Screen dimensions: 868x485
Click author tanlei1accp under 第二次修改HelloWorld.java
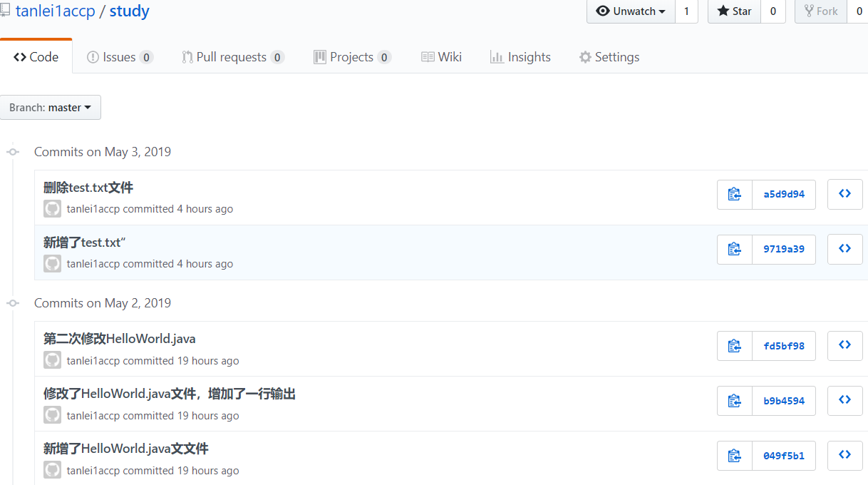pyautogui.click(x=93, y=361)
